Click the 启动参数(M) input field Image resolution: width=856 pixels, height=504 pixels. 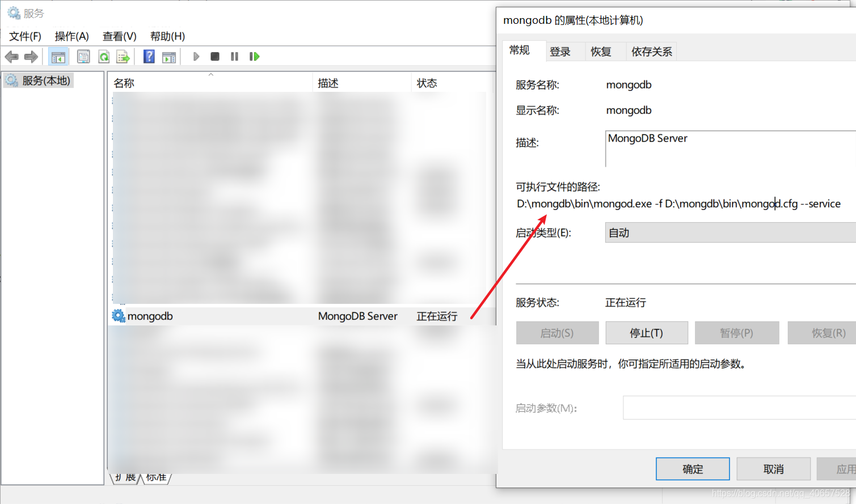739,408
